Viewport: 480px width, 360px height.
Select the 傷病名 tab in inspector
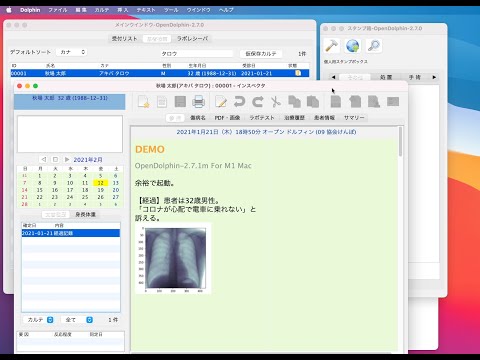198,118
